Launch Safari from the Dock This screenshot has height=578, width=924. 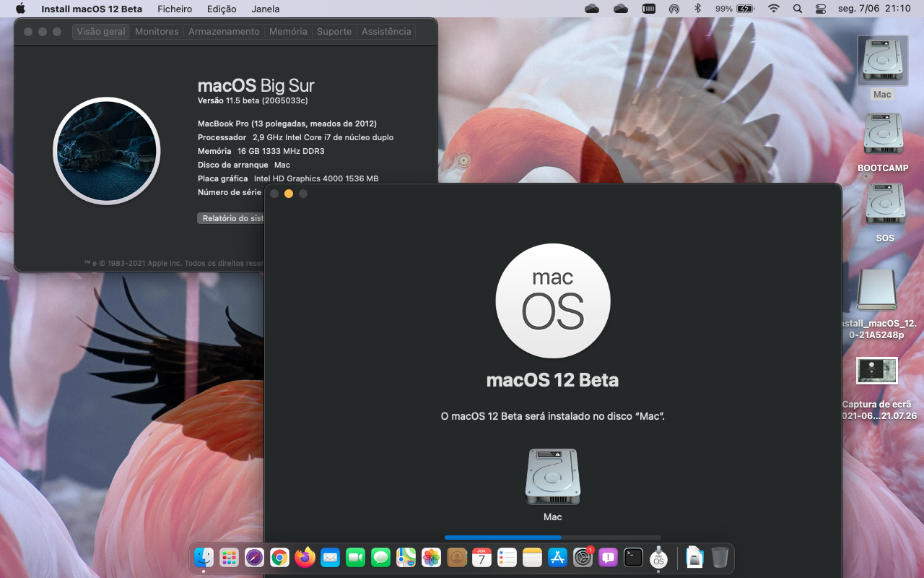255,557
